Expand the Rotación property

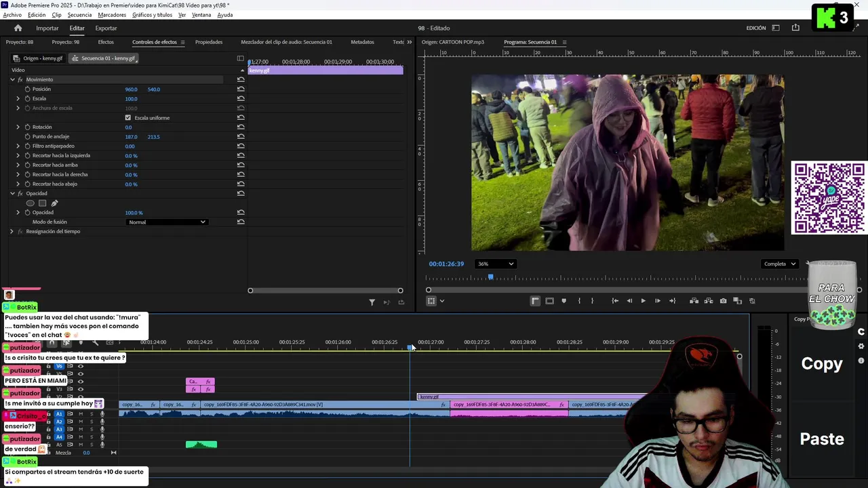tap(18, 127)
